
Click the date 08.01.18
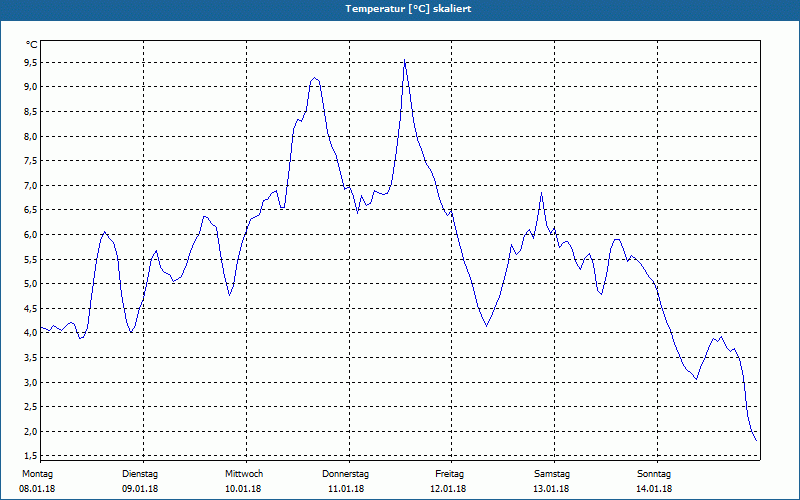click(x=37, y=489)
